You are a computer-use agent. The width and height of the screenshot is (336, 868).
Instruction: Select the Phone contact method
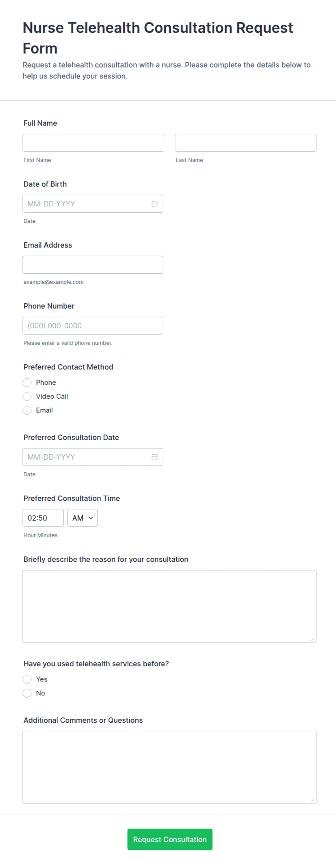27,382
